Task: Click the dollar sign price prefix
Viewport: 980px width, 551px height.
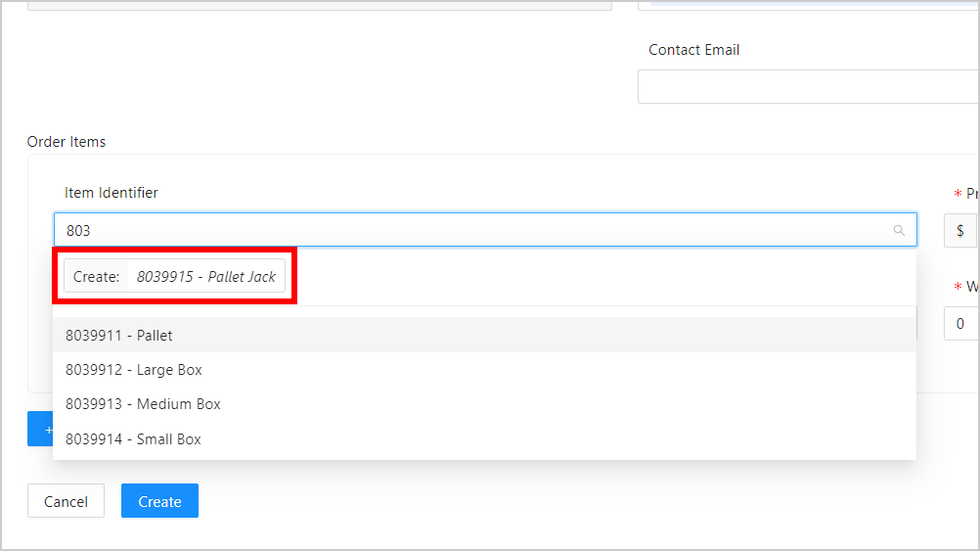Action: tap(959, 231)
